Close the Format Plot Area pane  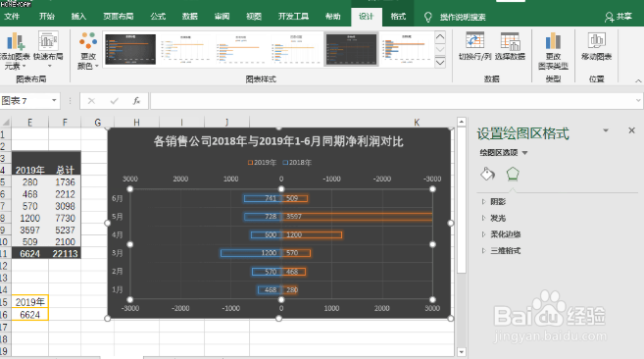click(631, 130)
